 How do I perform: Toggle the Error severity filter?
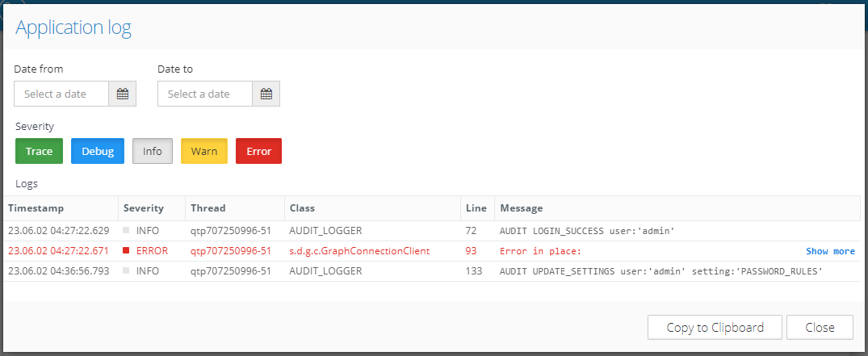(x=258, y=152)
